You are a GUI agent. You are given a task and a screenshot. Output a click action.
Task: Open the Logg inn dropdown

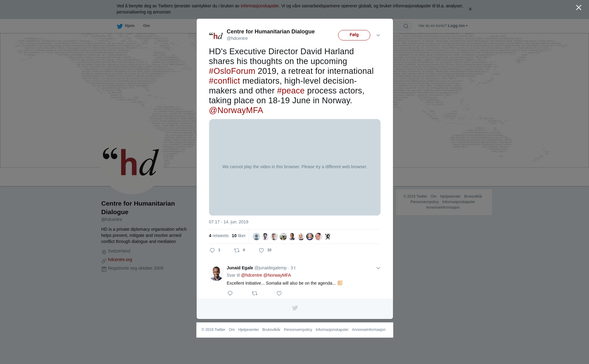pyautogui.click(x=458, y=26)
